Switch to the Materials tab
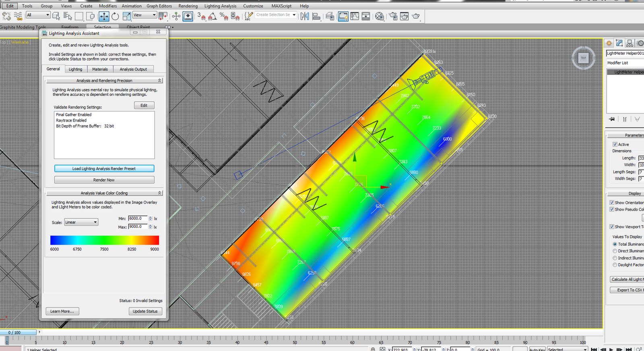Screen dimensions: 644x351 click(100, 69)
